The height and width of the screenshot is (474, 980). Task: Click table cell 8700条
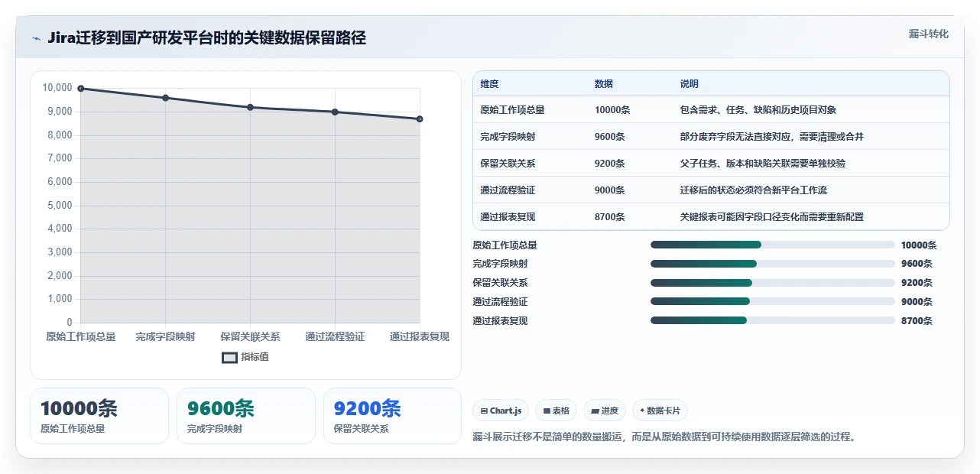pyautogui.click(x=609, y=217)
